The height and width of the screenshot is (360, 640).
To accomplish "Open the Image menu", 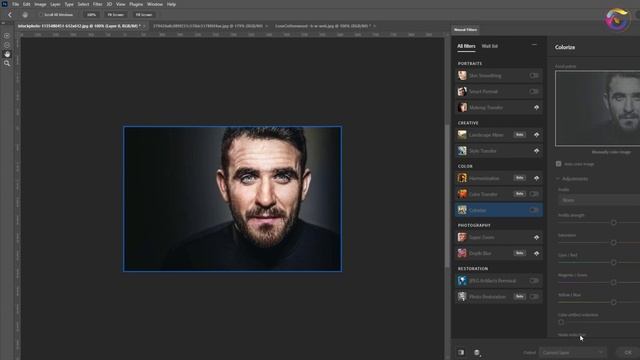I will (x=40, y=4).
